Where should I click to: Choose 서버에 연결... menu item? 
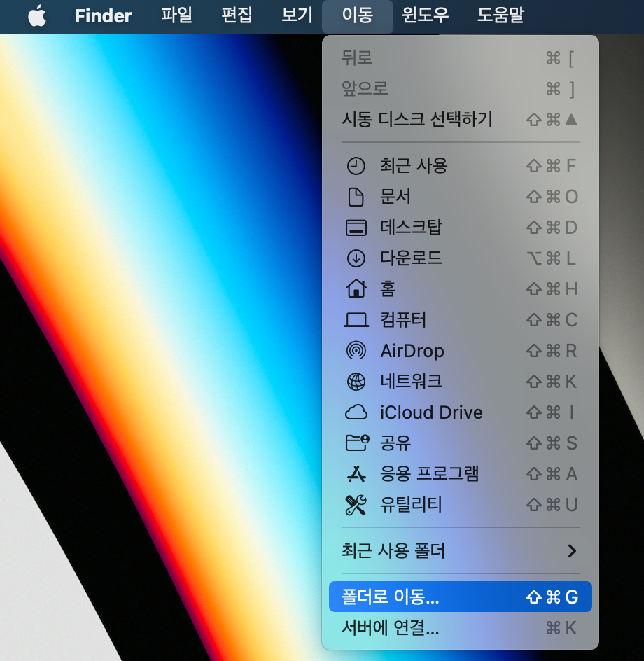point(460,628)
